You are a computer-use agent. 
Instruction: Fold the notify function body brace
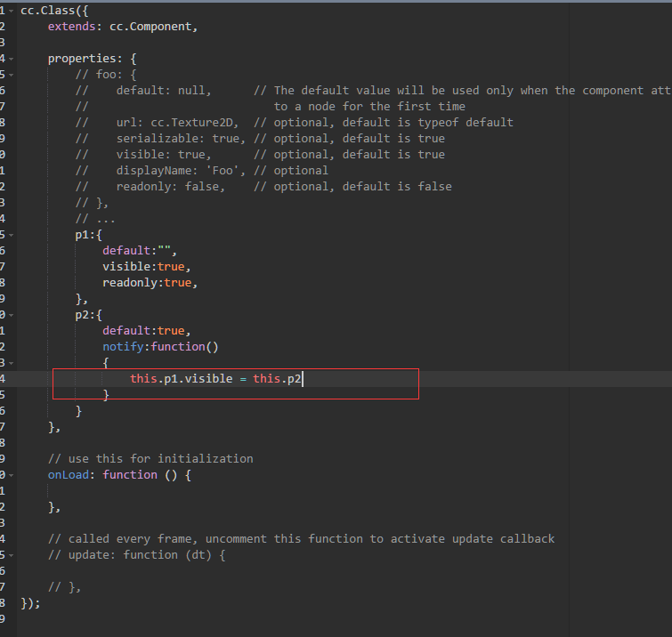click(x=12, y=363)
